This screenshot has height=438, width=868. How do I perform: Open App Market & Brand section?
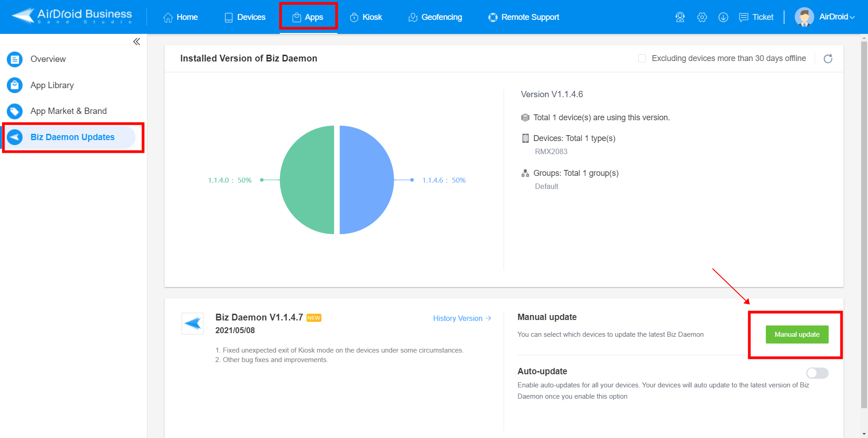pos(68,111)
